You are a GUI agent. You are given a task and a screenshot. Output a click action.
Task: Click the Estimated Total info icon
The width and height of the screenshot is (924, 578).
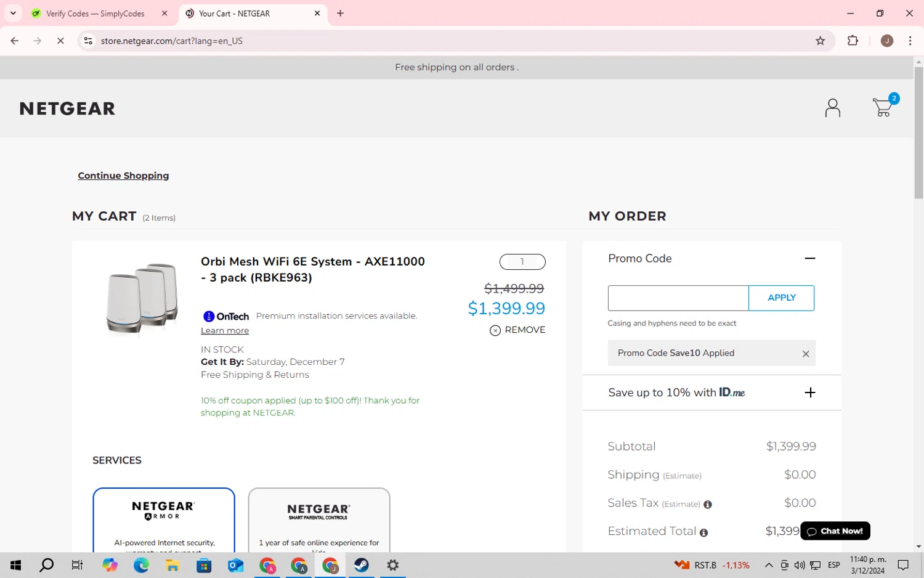click(703, 532)
